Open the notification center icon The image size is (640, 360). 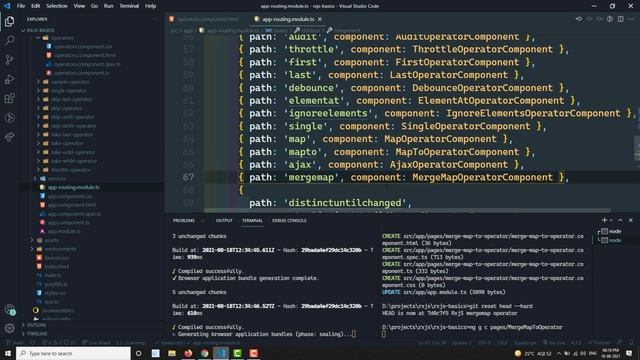[629, 353]
